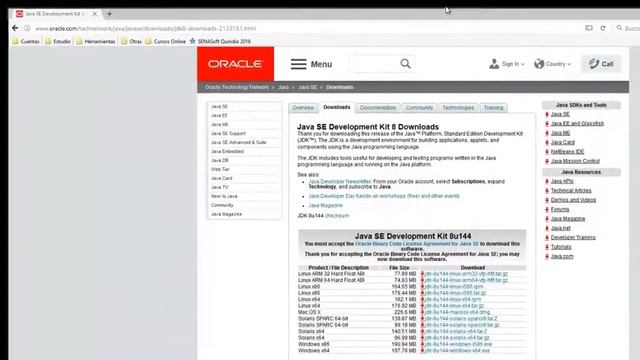
Task: Click the person icon for Sign In
Action: point(494,64)
